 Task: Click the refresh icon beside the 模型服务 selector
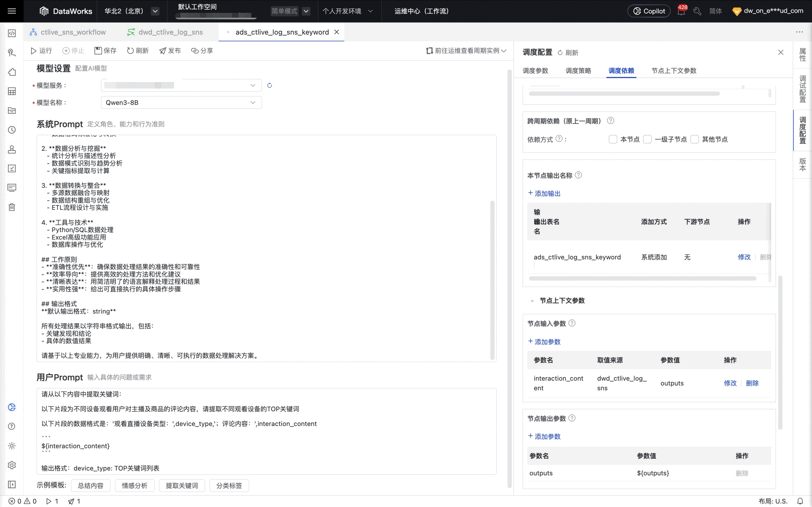[x=269, y=85]
